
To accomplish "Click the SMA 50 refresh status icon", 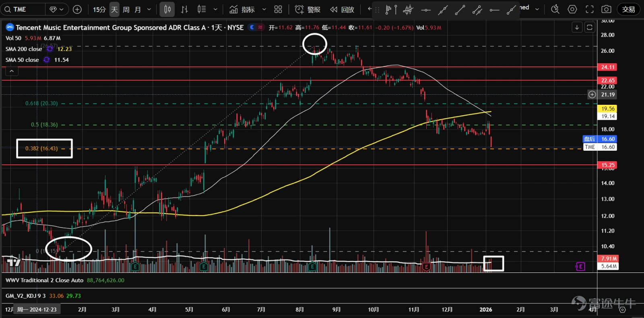I will click(x=47, y=60).
